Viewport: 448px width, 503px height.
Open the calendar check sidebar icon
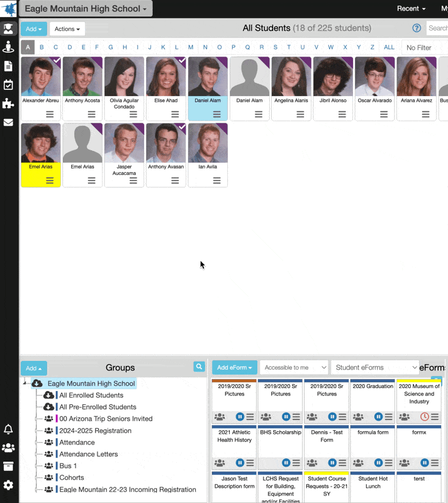coord(8,85)
